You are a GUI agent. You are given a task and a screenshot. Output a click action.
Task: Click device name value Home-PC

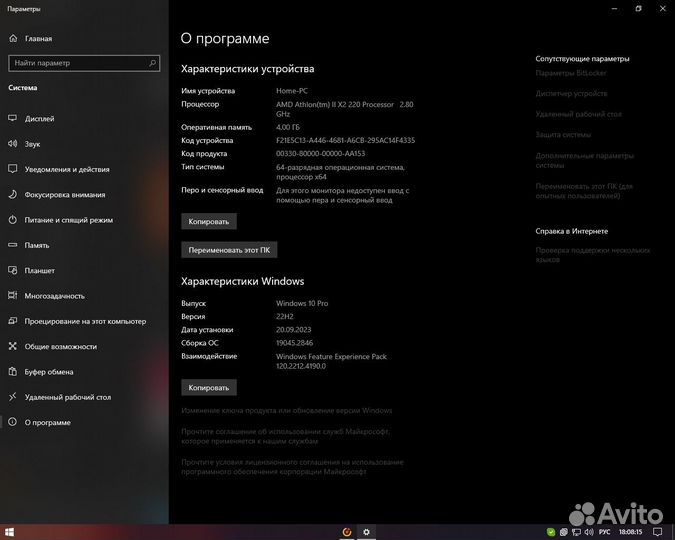pos(292,91)
